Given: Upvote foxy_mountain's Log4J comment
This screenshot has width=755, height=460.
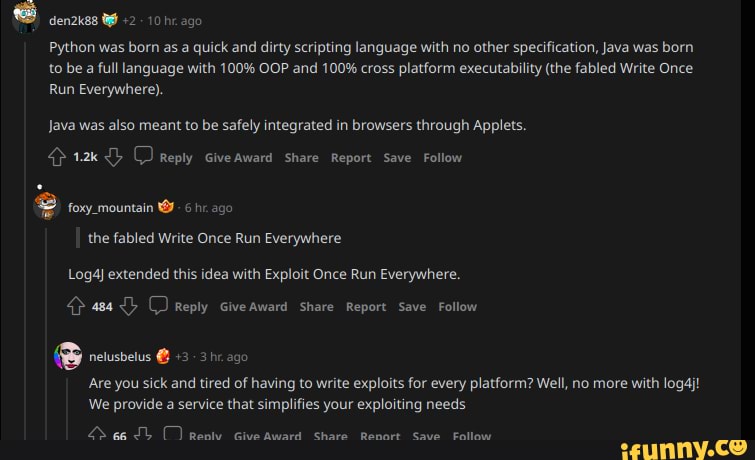Looking at the screenshot, I should pyautogui.click(x=75, y=306).
